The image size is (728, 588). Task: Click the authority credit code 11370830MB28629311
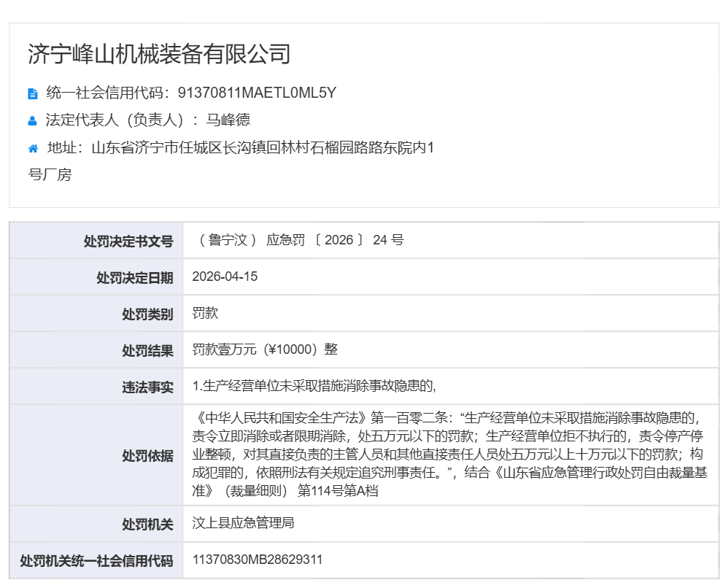(x=257, y=560)
